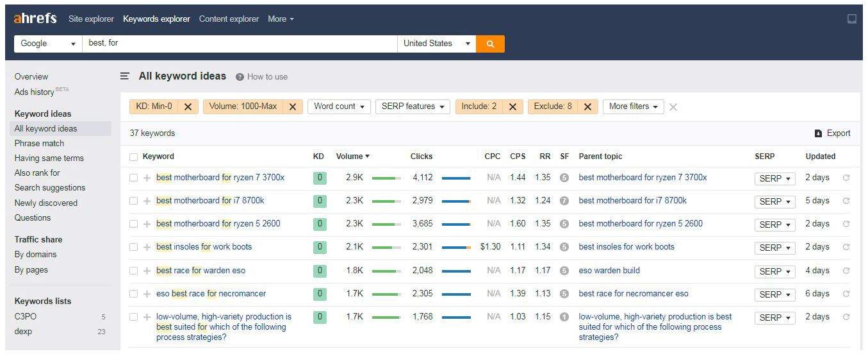Check the select-all Keyword header checkbox
Viewport: 868px width, 356px height.
(133, 157)
